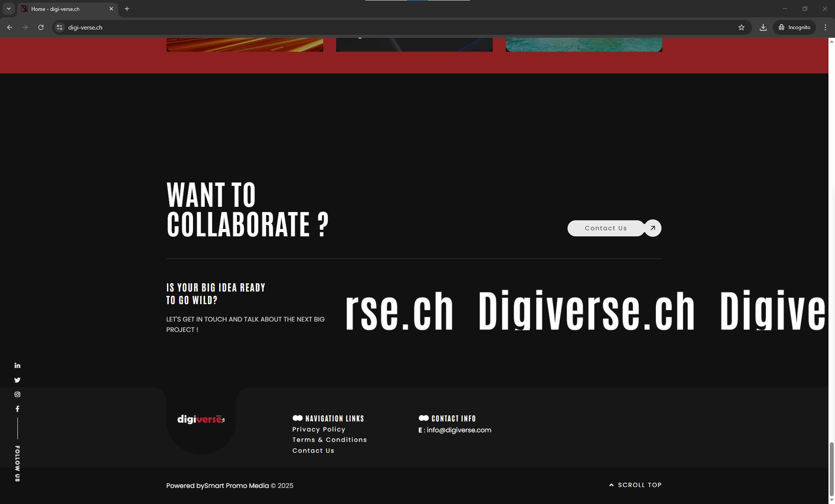The width and height of the screenshot is (835, 504).
Task: Click the Scroll Top link
Action: click(635, 485)
